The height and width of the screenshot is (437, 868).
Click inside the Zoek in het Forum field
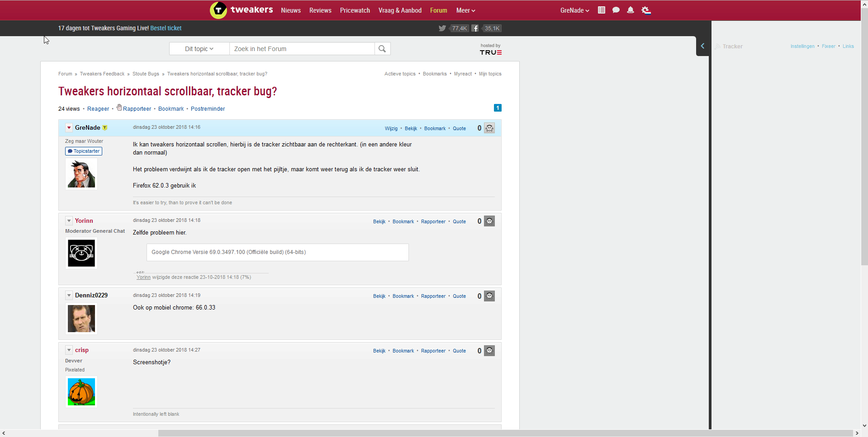click(x=302, y=49)
